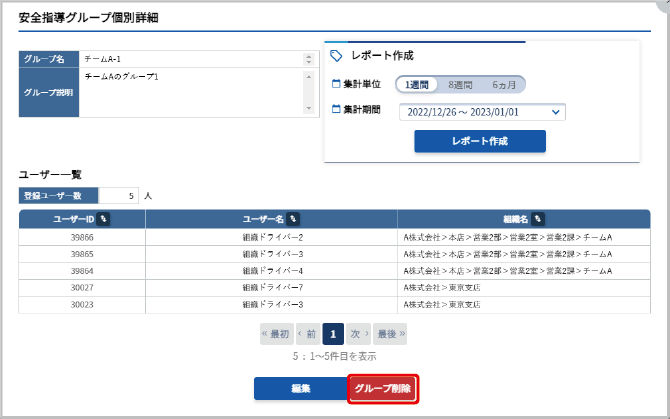Click the calendar icon beside 集計期間
Screen dimensions: 670x419
(x=336, y=109)
